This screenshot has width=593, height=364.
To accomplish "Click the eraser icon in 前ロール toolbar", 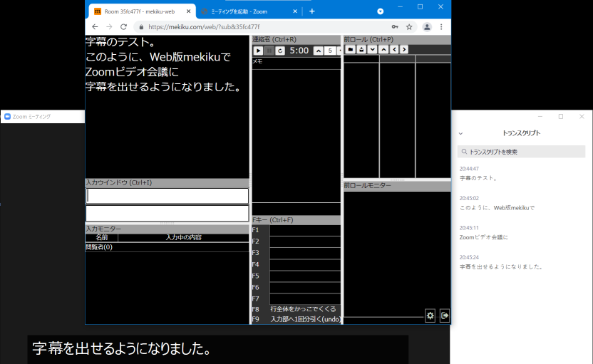I will (x=361, y=50).
